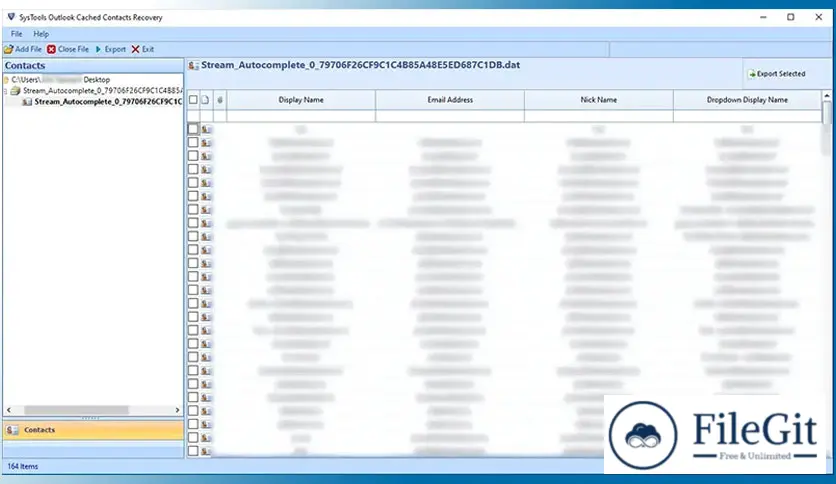Image resolution: width=836 pixels, height=484 pixels.
Task: Click the filter field under Dropdown Display Name
Action: [x=747, y=116]
